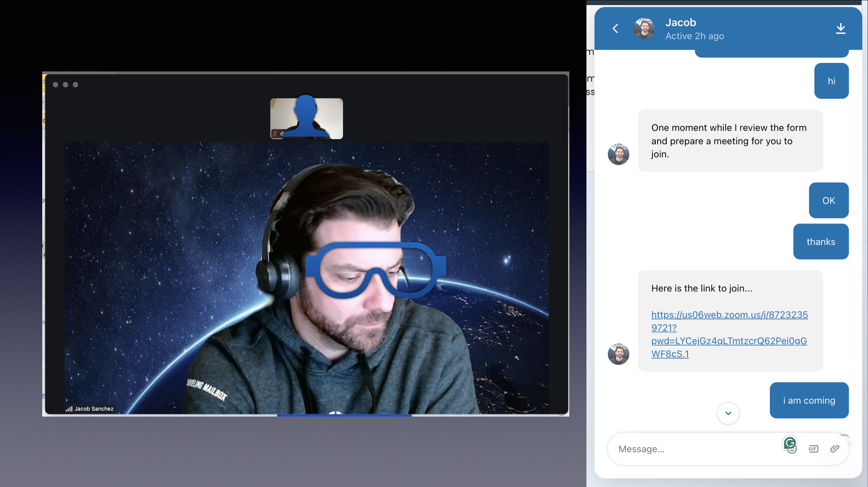Screen dimensions: 868x487
Task: Click the muted microphone icon on the self-view
Action: [x=275, y=134]
